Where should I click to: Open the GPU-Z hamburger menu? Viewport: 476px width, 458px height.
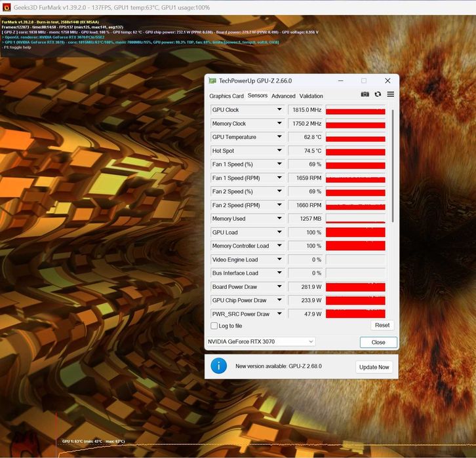391,94
